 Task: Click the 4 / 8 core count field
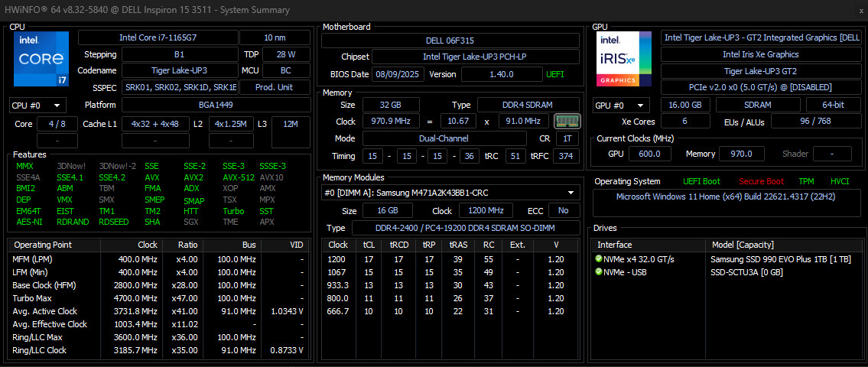(x=57, y=124)
